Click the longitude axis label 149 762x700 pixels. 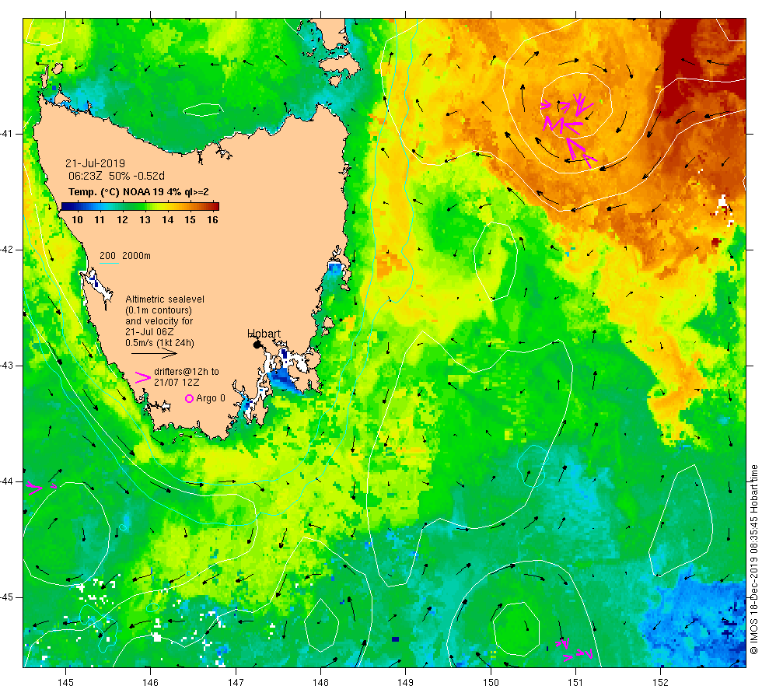pos(406,683)
